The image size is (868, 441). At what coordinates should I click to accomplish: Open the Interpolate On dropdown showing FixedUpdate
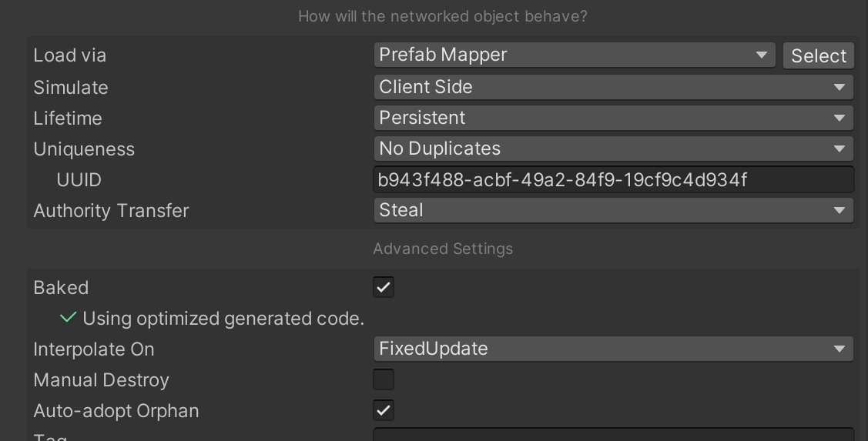[613, 349]
